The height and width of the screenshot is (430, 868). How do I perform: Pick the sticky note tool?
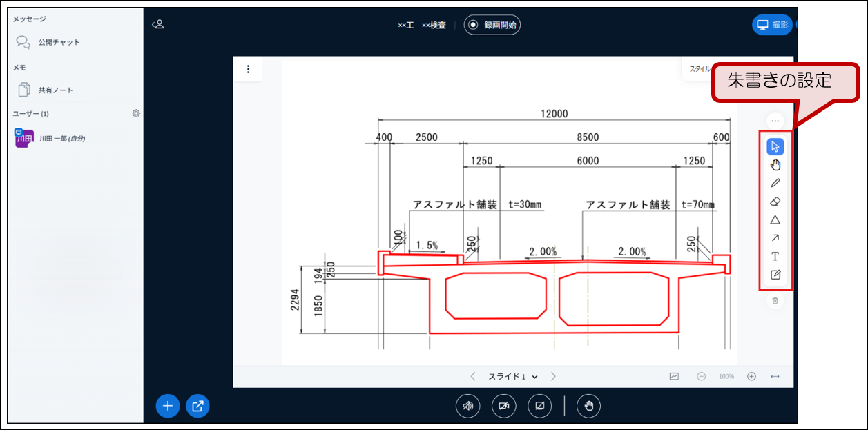(x=775, y=275)
